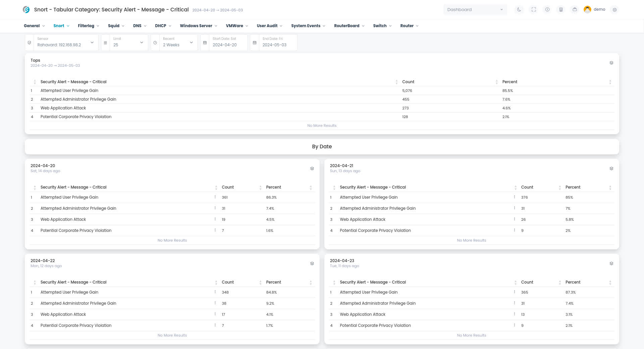This screenshot has width=644, height=349.
Task: Open the documentation book icon
Action: click(561, 10)
